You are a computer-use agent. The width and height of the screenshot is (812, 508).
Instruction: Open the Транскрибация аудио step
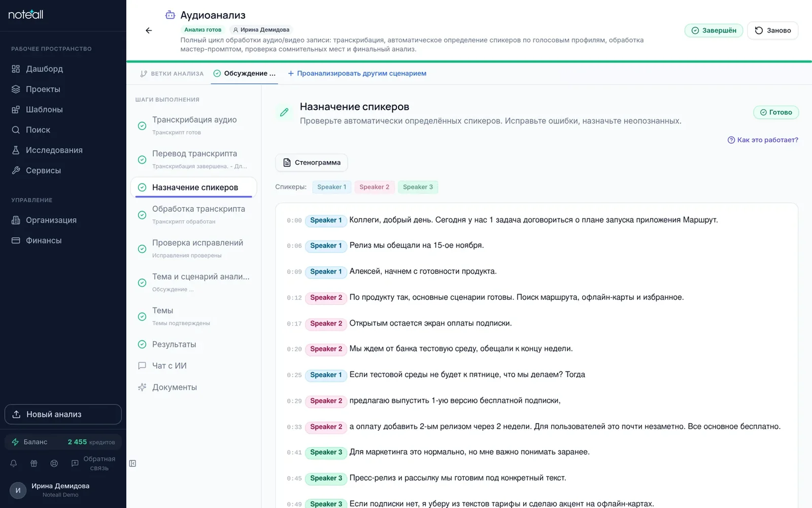click(x=194, y=125)
